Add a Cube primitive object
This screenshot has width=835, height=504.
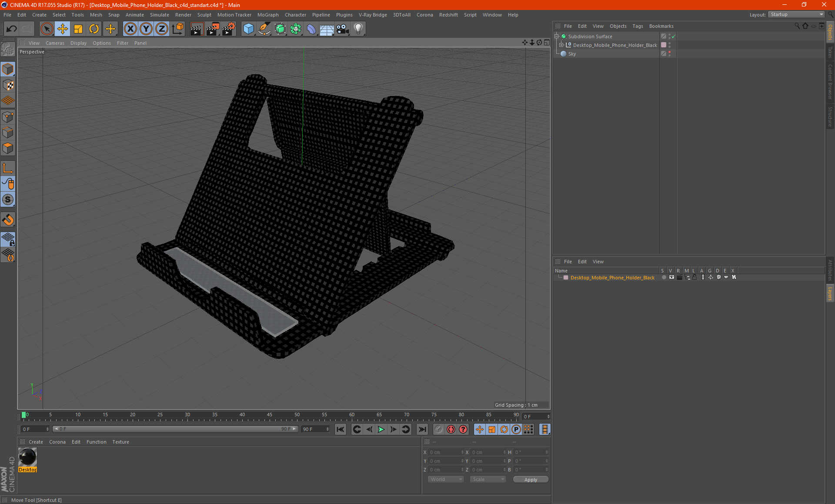pos(248,29)
